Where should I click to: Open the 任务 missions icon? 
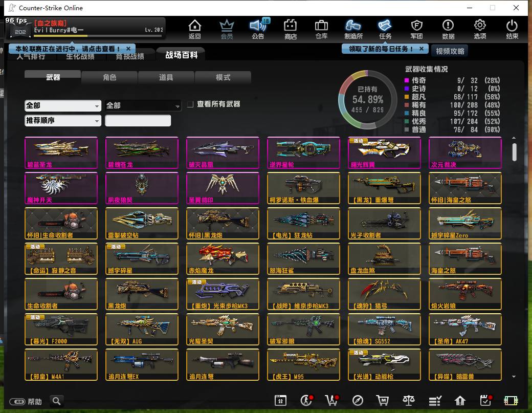(x=385, y=29)
